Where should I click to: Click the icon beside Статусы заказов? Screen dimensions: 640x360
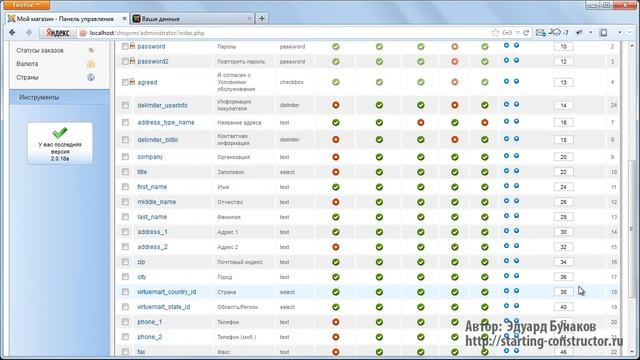[x=91, y=50]
